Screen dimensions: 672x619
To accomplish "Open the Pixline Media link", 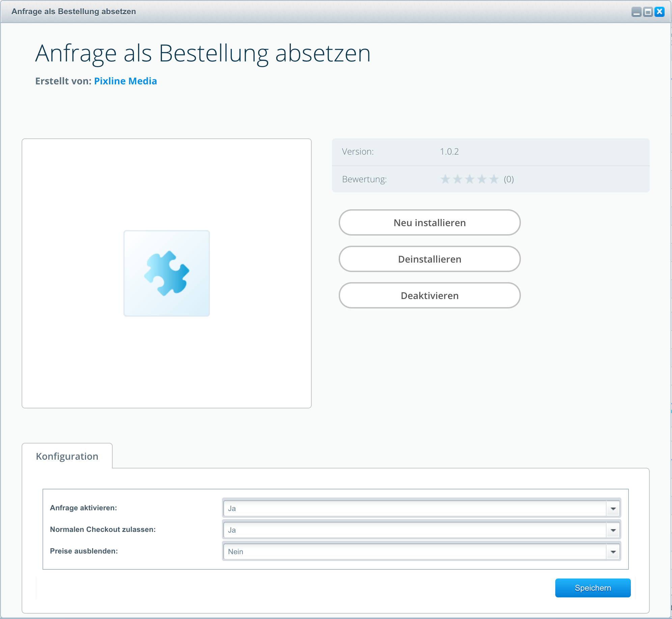I will (125, 81).
